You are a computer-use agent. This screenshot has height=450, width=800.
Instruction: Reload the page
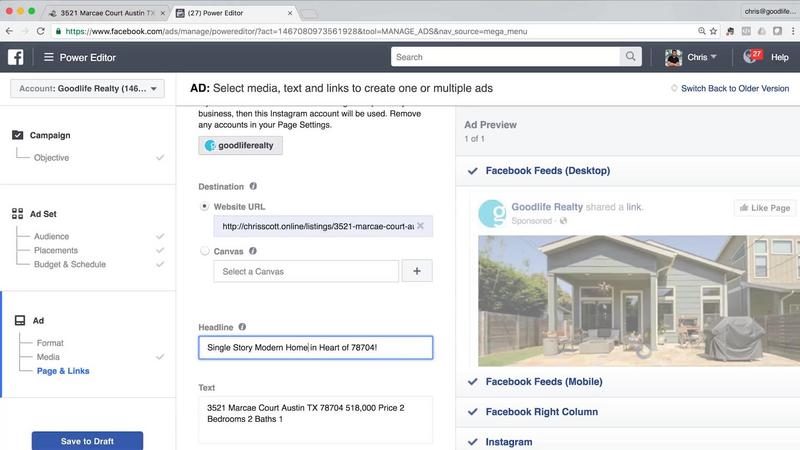40,31
